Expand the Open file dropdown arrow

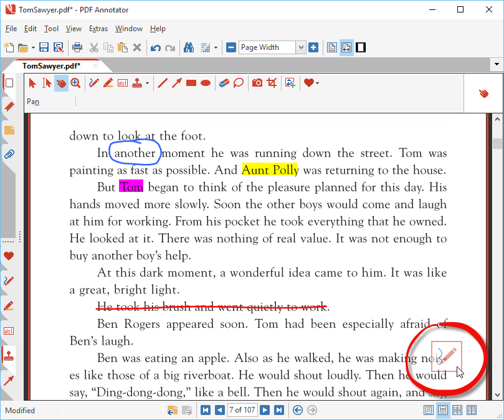click(x=33, y=48)
